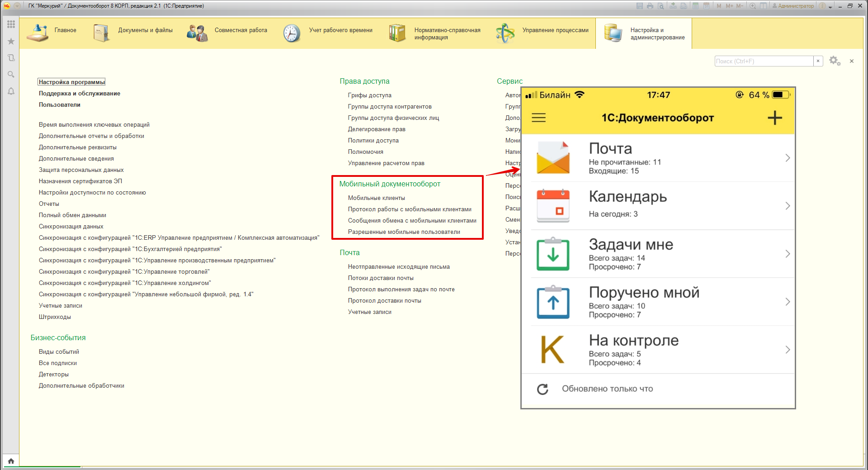The height and width of the screenshot is (470, 868).
Task: Click the Поиск (Ctrl+F) search field
Action: click(764, 61)
